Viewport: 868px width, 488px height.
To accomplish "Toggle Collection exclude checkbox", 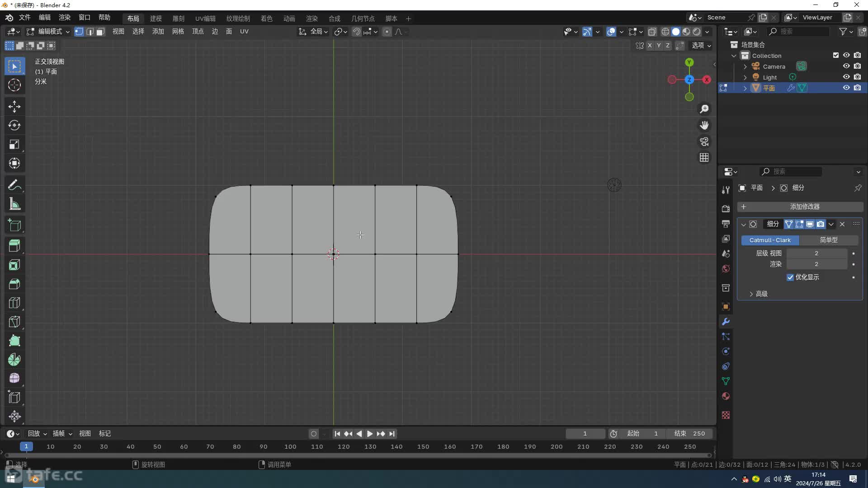I will click(x=835, y=55).
